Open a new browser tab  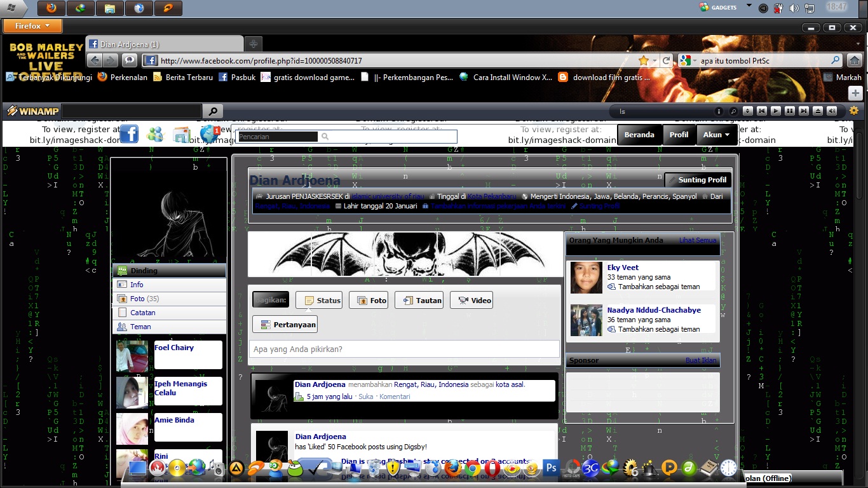click(x=253, y=44)
